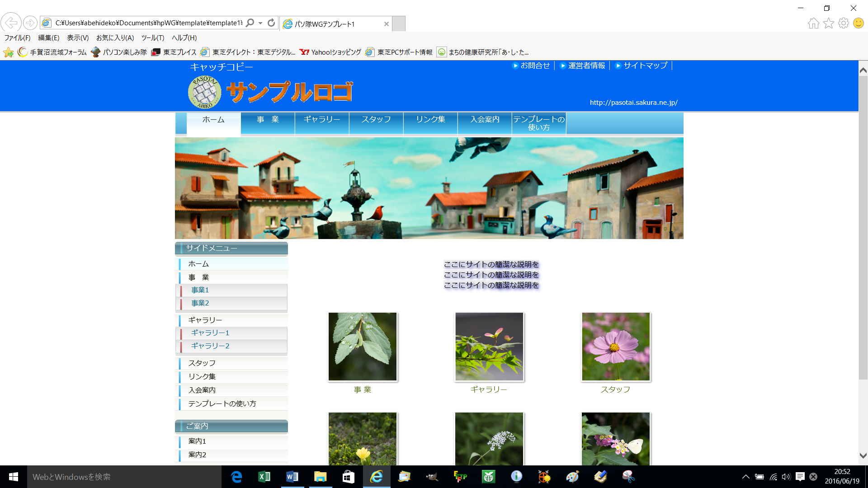Click the page scrollbar up arrow
868x488 pixels.
pyautogui.click(x=863, y=70)
